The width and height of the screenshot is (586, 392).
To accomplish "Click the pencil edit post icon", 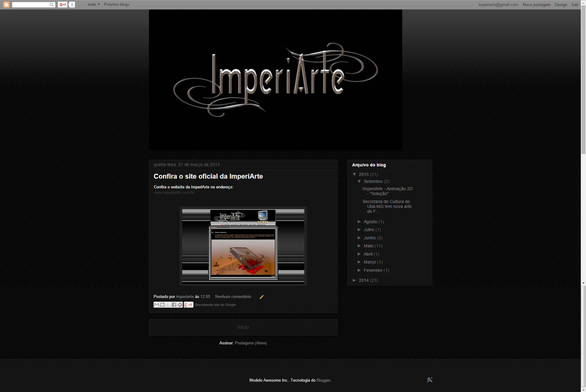I will pyautogui.click(x=262, y=297).
